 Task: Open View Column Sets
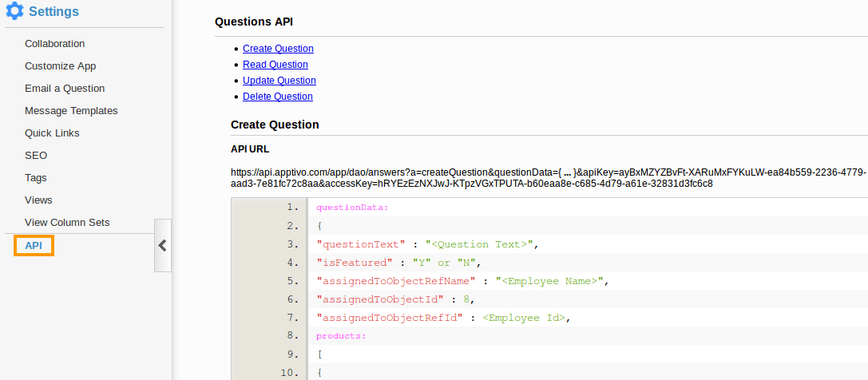(68, 223)
